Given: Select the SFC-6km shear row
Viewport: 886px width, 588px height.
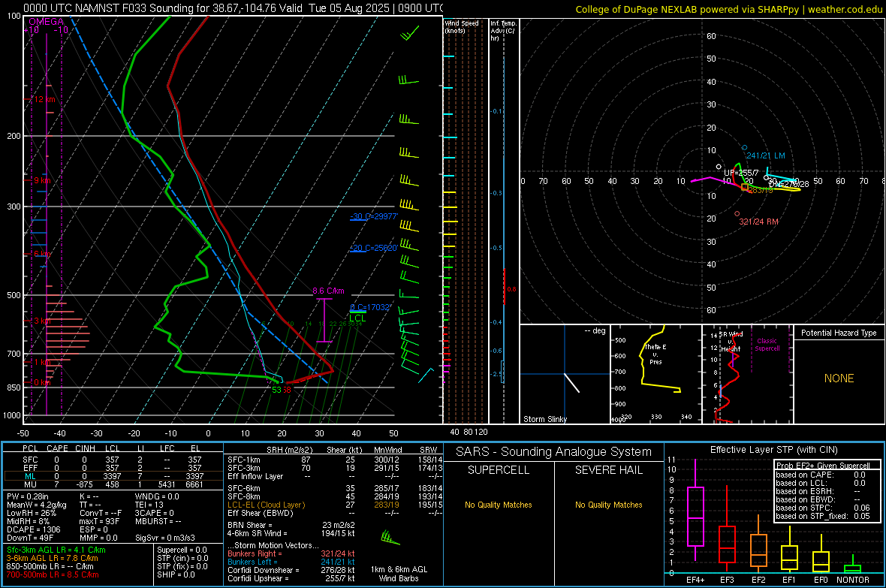Looking at the screenshot, I should 335,488.
